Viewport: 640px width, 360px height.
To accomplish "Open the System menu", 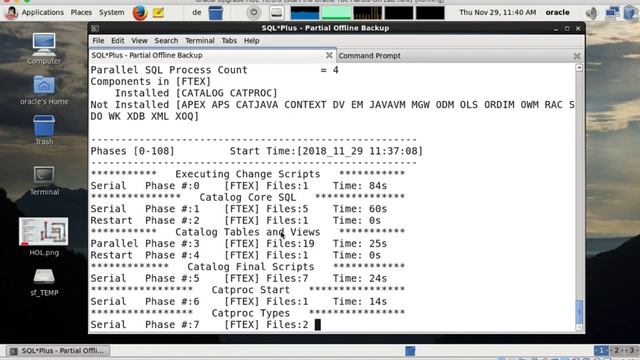I will 111,12.
